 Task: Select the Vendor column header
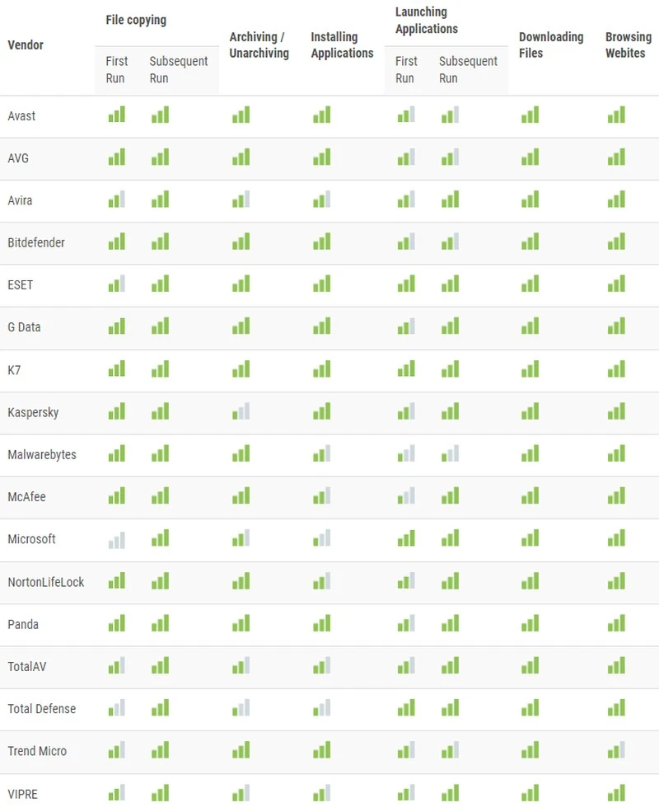coord(26,45)
